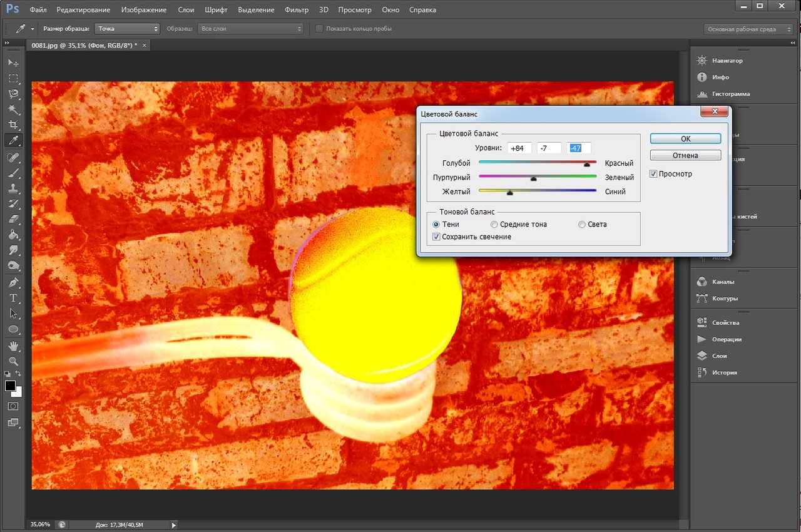Adjust the Cyan-Red slider handle
This screenshot has height=532, width=801.
pos(587,164)
